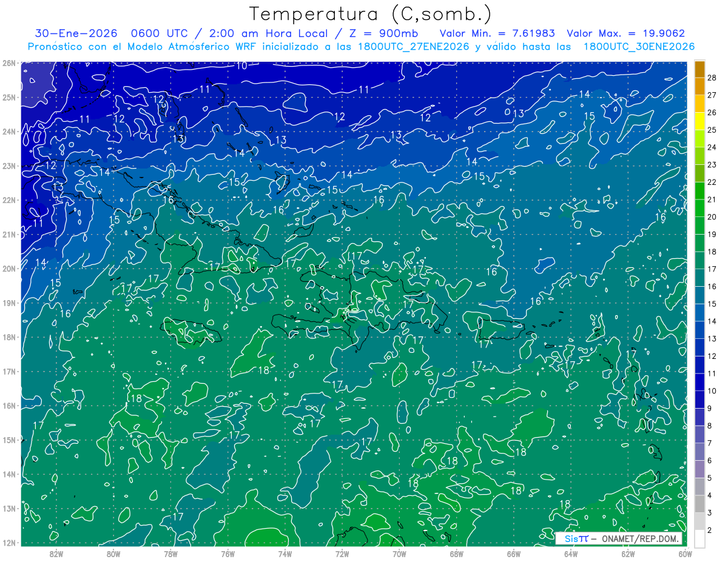Click the color scale value '6'
This screenshot has height=562, width=728.
click(x=710, y=461)
